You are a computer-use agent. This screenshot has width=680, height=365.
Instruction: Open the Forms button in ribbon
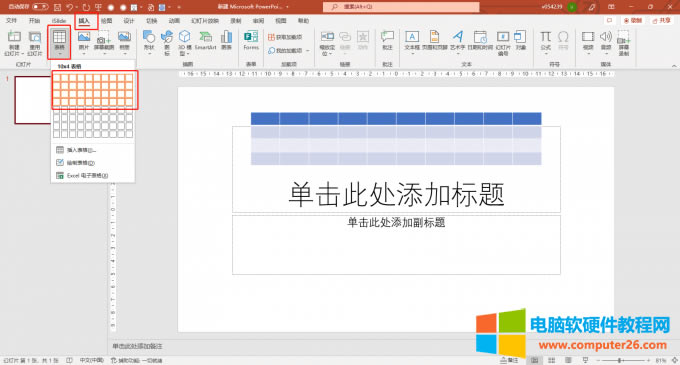[x=251, y=40]
